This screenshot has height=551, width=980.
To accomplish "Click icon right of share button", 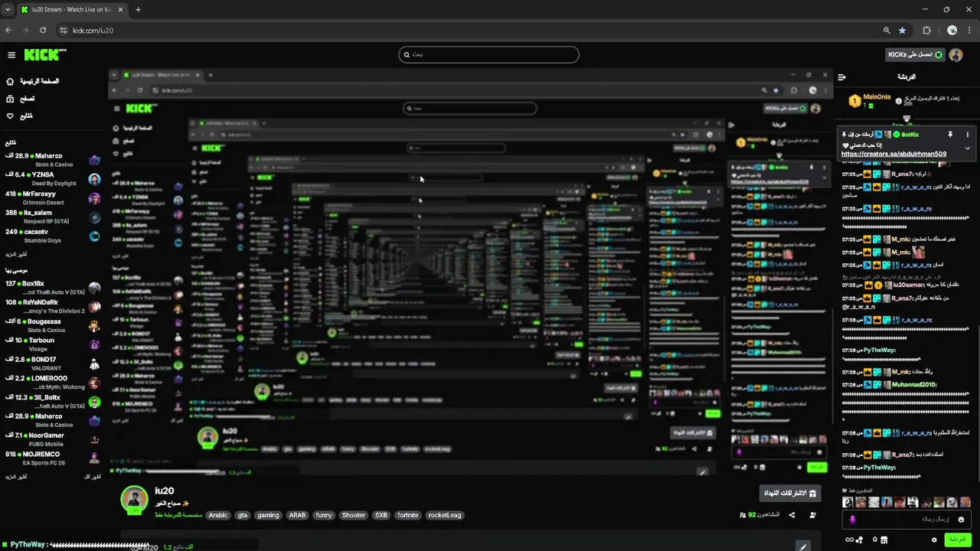I will pyautogui.click(x=812, y=515).
